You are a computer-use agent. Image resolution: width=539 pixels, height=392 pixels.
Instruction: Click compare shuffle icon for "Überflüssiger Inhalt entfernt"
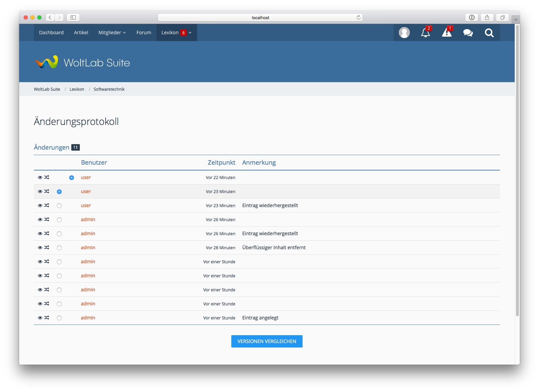coord(47,248)
